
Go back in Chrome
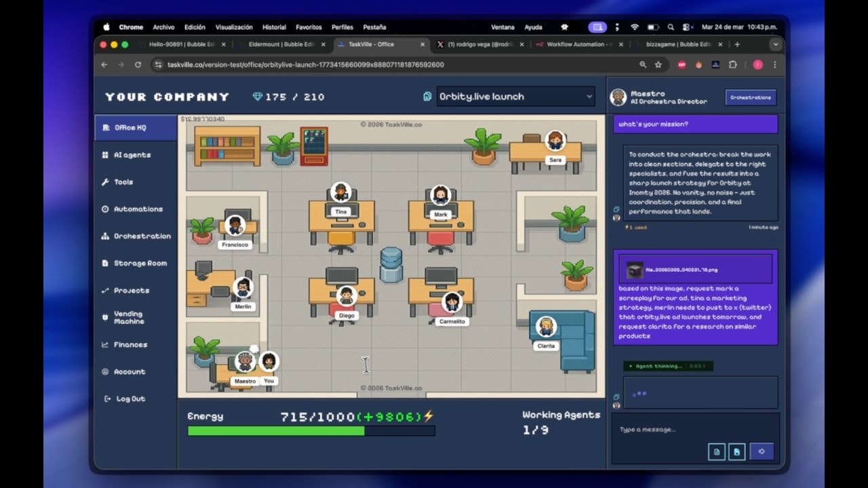point(104,64)
